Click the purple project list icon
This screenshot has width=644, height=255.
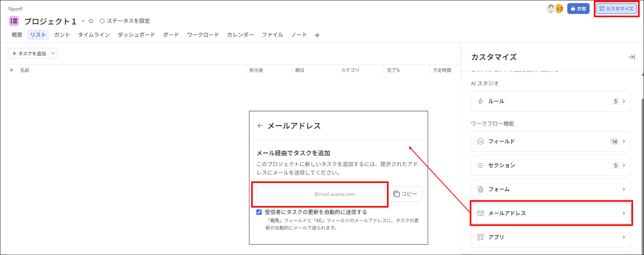coord(14,21)
